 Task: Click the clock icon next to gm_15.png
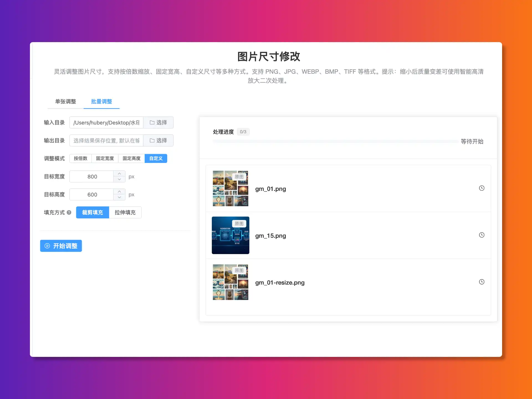(x=482, y=235)
